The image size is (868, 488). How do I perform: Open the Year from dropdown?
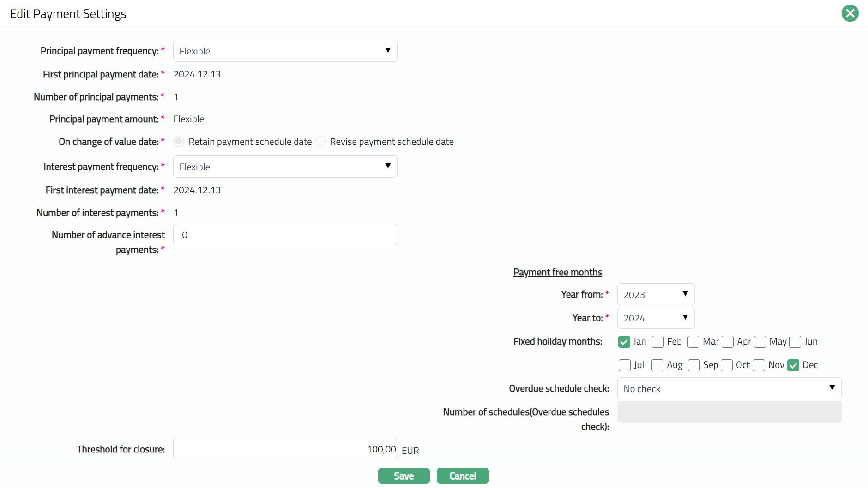[655, 294]
